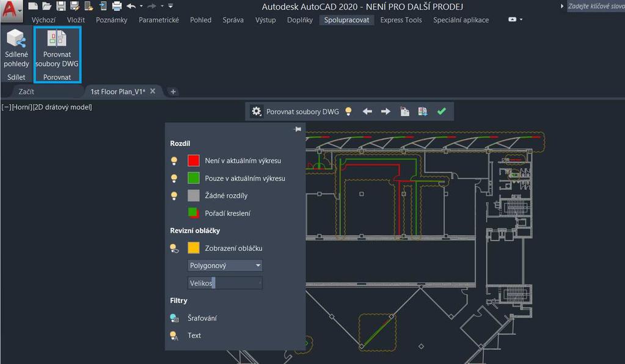Expand the arrow beside the search field

click(x=562, y=6)
